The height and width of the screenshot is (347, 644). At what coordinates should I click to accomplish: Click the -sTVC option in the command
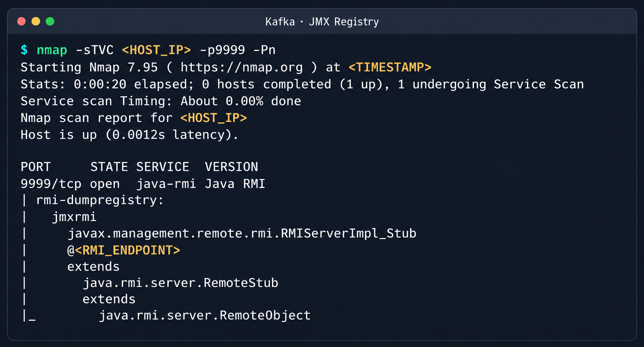(x=94, y=50)
